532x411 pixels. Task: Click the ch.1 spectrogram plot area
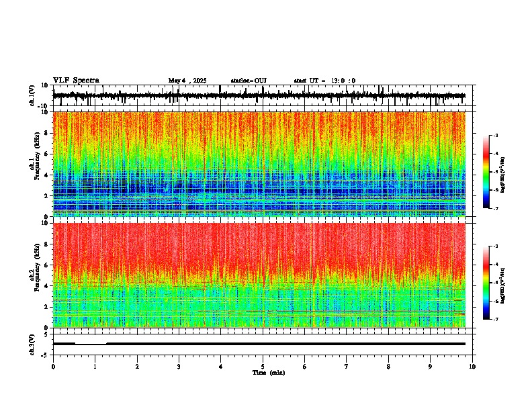pos(259,164)
